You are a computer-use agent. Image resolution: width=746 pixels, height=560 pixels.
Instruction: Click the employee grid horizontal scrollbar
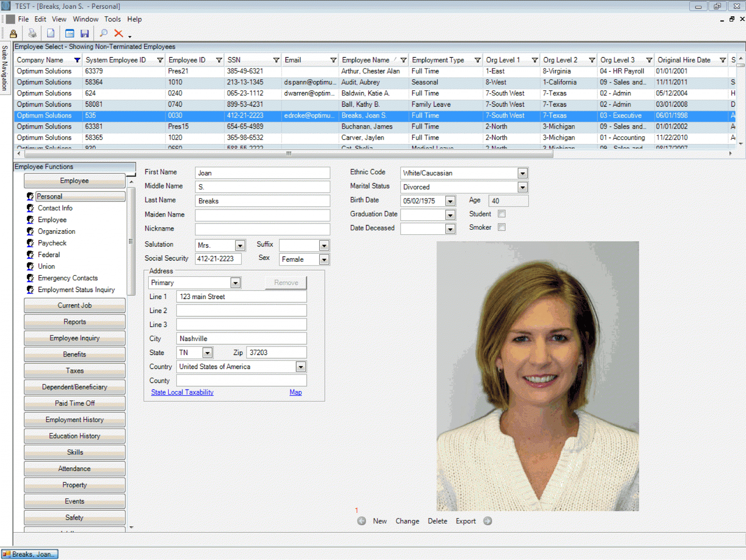coord(289,153)
